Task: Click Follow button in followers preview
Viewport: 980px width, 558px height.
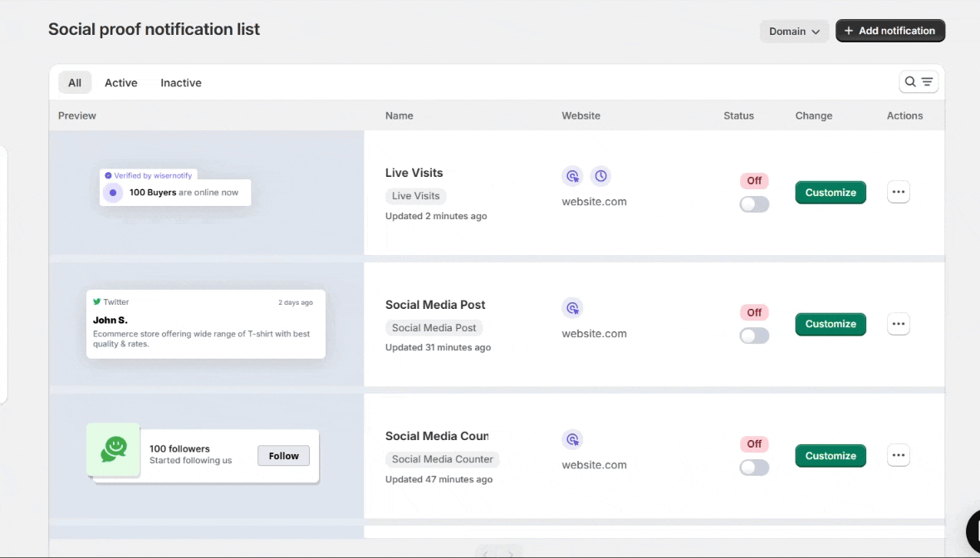Action: pos(284,456)
